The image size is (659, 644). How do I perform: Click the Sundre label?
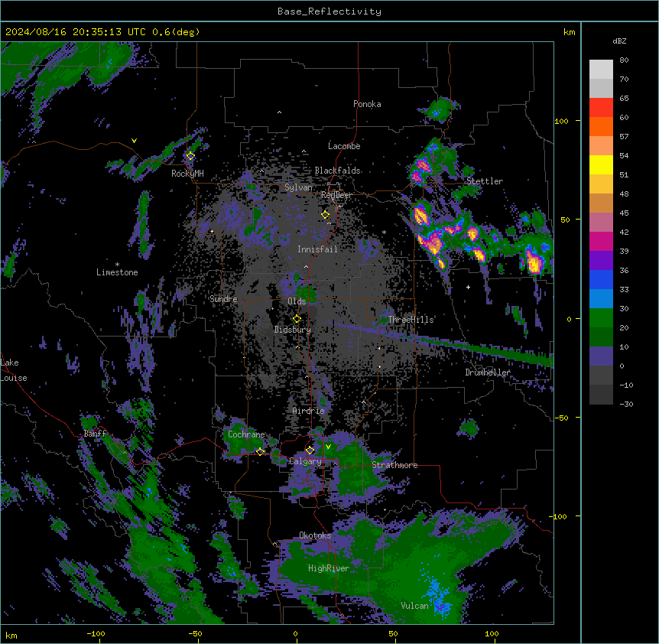[223, 299]
